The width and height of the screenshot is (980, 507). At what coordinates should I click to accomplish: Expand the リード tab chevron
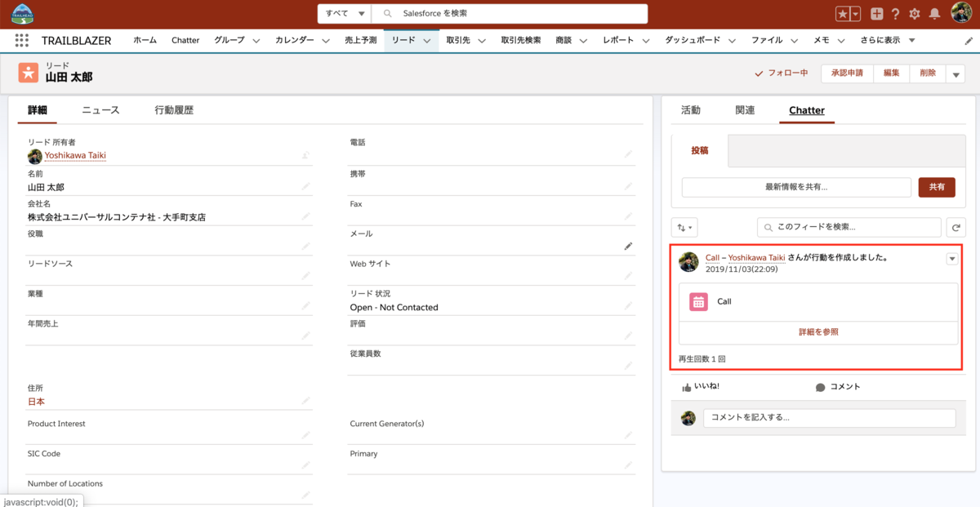pos(427,41)
